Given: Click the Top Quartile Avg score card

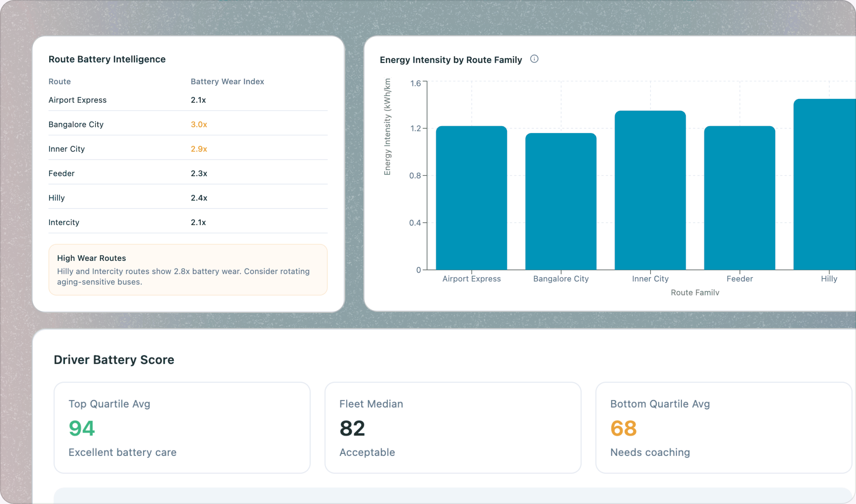Looking at the screenshot, I should (x=182, y=428).
